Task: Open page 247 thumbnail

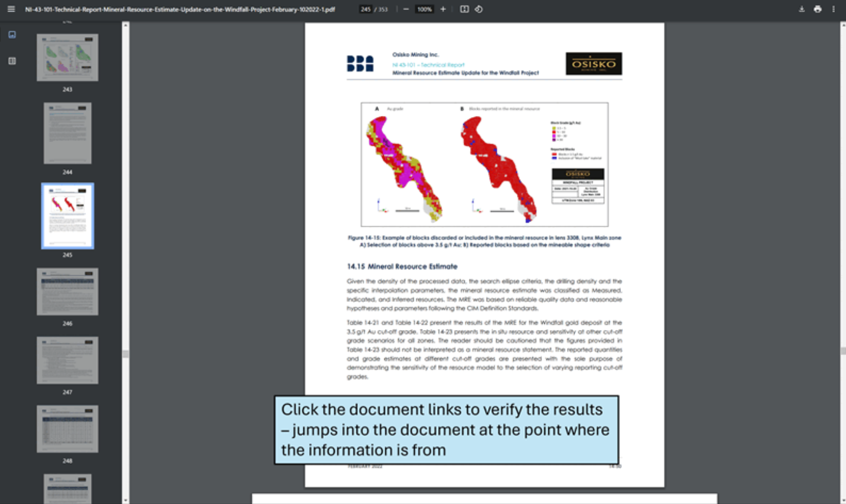Action: (x=67, y=360)
